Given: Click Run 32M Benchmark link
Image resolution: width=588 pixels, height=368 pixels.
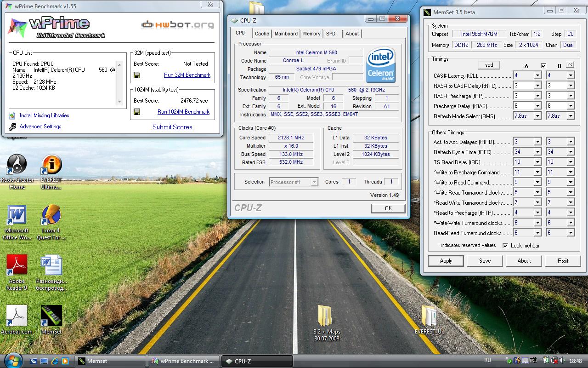Looking at the screenshot, I should click(187, 75).
